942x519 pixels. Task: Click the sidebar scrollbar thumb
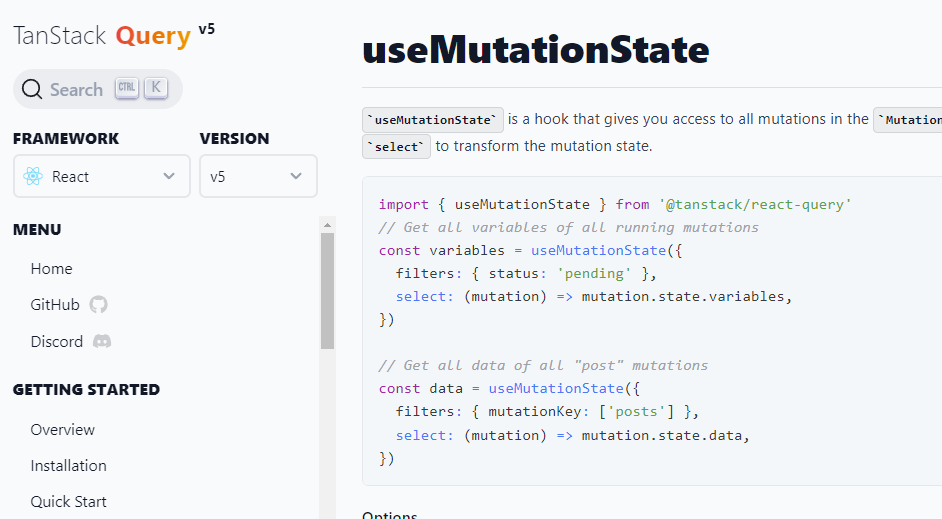[x=327, y=291]
